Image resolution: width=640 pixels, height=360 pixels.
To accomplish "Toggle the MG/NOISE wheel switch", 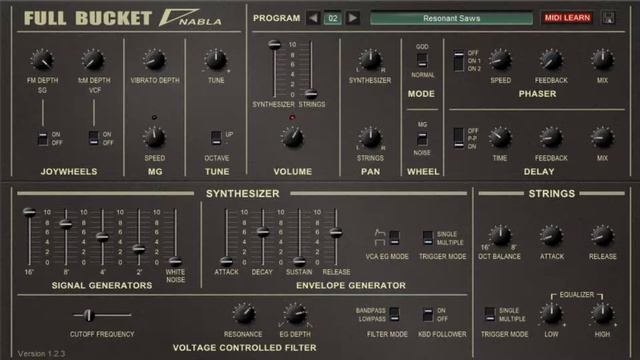I will 422,138.
